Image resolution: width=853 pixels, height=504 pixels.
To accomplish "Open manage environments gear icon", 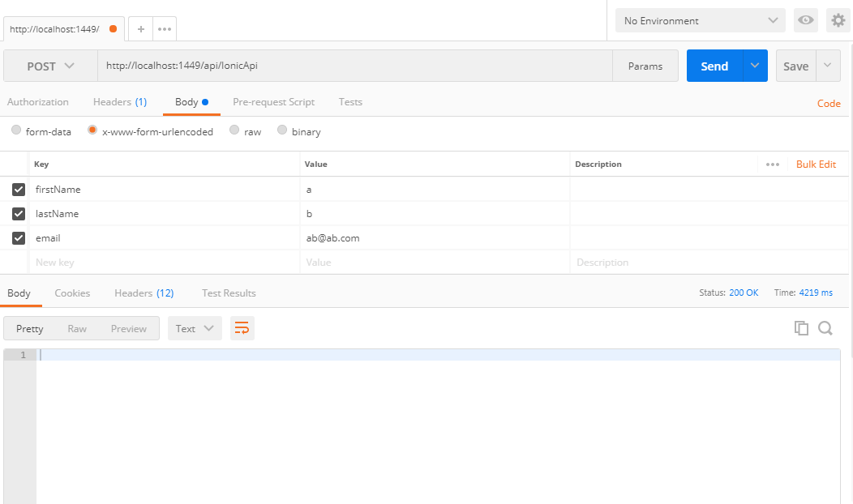I will pyautogui.click(x=838, y=20).
